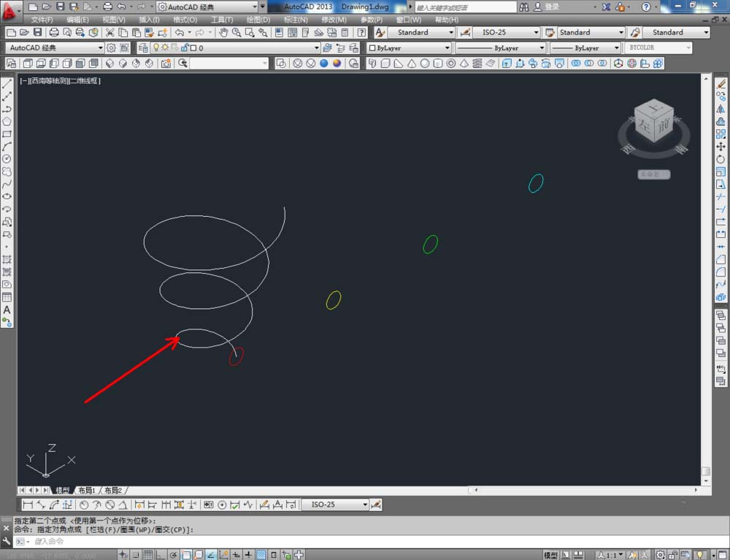
Task: Select the Polygon draw tool
Action: tap(7, 121)
